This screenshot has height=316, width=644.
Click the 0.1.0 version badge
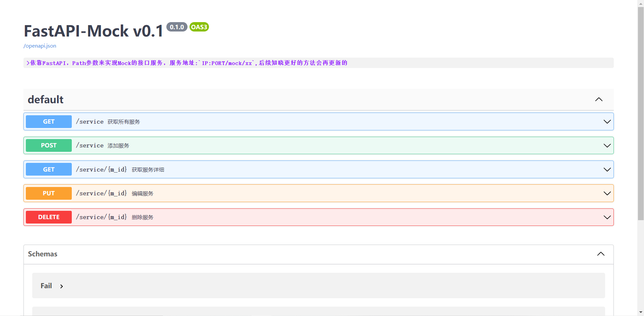[177, 27]
